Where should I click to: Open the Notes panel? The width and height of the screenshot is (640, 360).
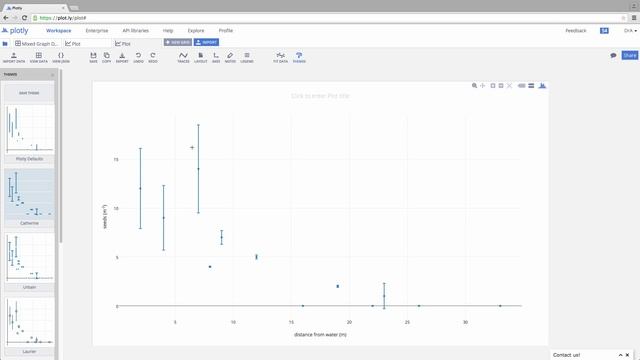(230, 57)
